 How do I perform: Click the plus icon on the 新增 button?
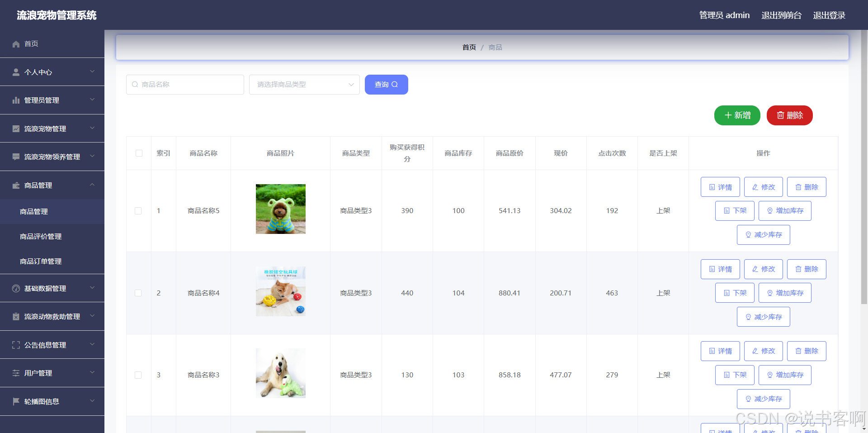click(728, 115)
